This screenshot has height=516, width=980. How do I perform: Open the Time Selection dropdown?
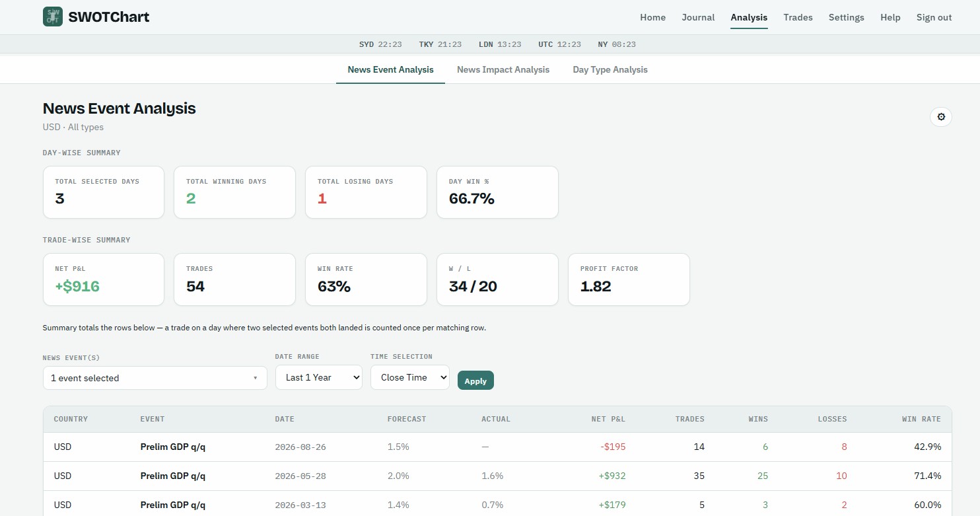[410, 377]
